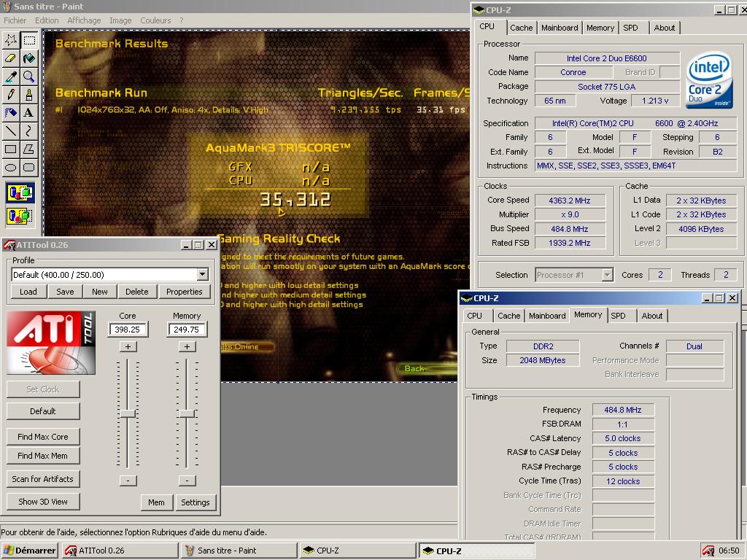
Task: Click the Default clocks button in ATITool
Action: pyautogui.click(x=43, y=411)
